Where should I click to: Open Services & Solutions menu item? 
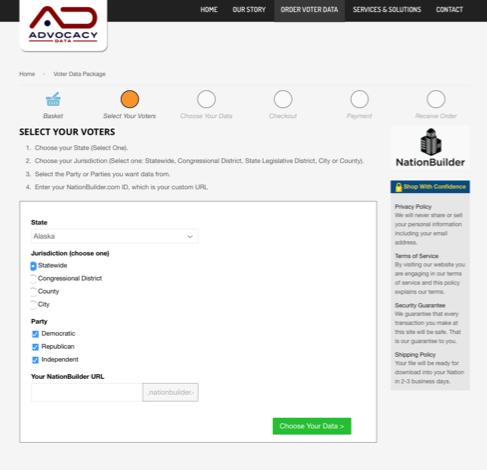pos(387,10)
